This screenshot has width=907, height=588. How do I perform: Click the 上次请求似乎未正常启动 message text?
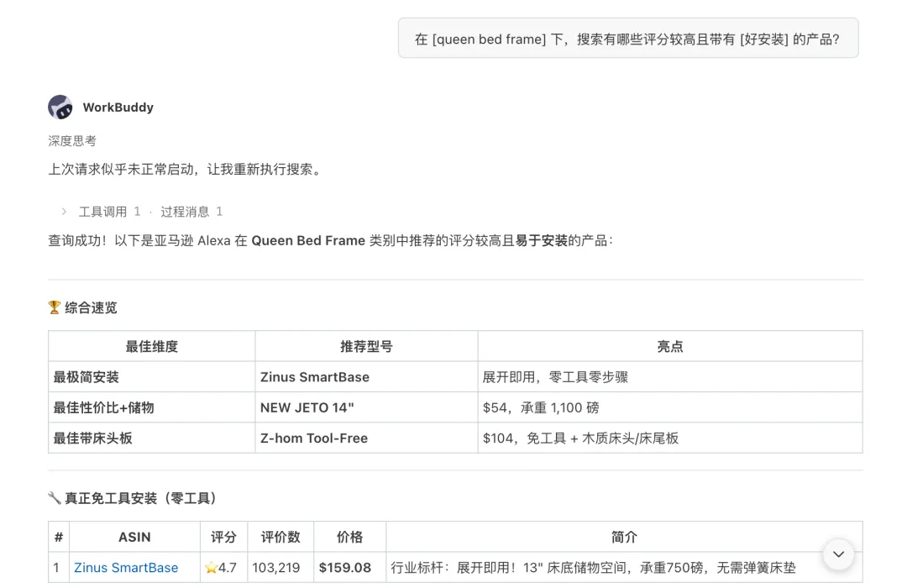click(x=185, y=170)
